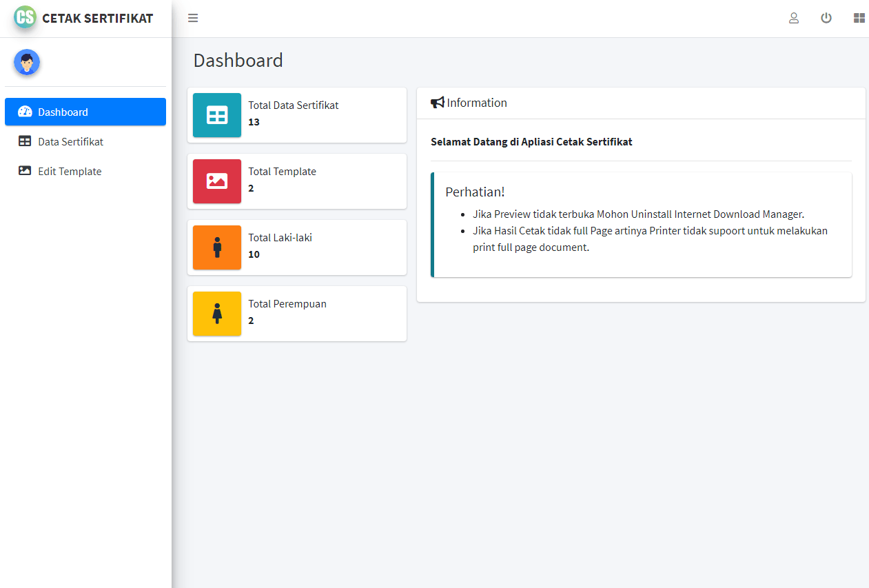The height and width of the screenshot is (588, 869).
Task: Click the user avatar in sidebar
Action: (27, 62)
